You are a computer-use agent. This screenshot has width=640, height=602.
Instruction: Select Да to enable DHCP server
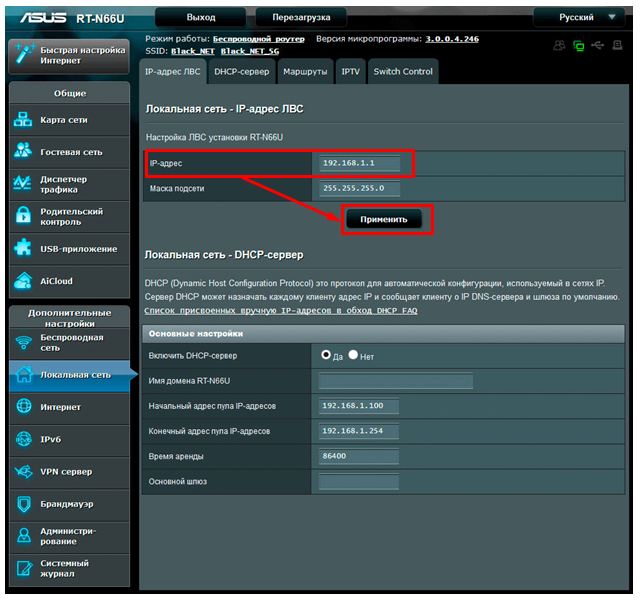tap(326, 355)
